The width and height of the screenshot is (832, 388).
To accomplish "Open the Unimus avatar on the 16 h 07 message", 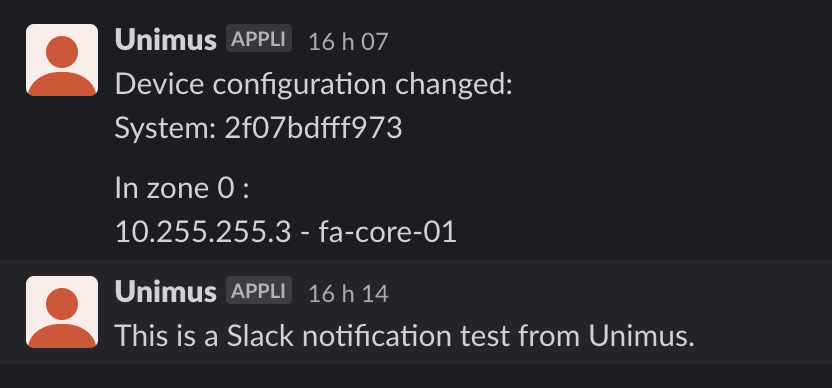I will click(62, 60).
